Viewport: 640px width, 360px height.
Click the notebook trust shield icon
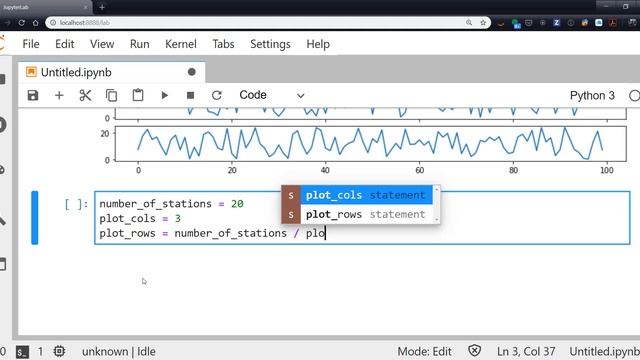click(474, 351)
